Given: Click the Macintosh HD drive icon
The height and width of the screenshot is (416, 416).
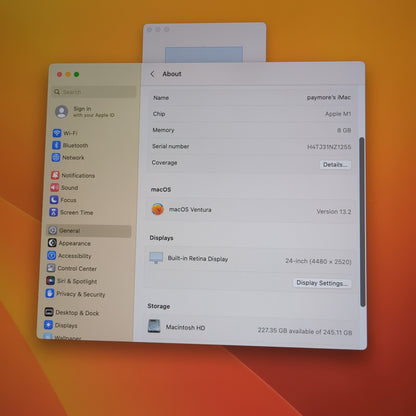Looking at the screenshot, I should (x=154, y=326).
